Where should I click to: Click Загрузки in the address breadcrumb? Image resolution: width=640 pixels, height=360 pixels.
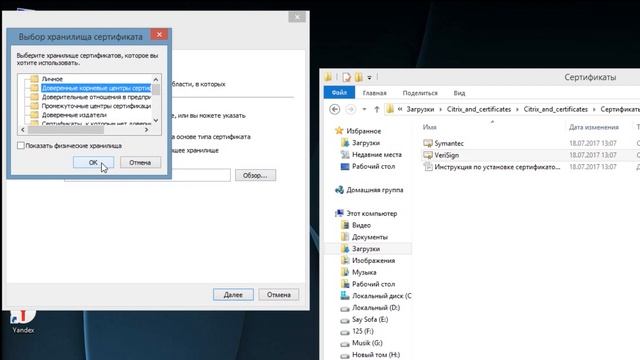[420, 109]
